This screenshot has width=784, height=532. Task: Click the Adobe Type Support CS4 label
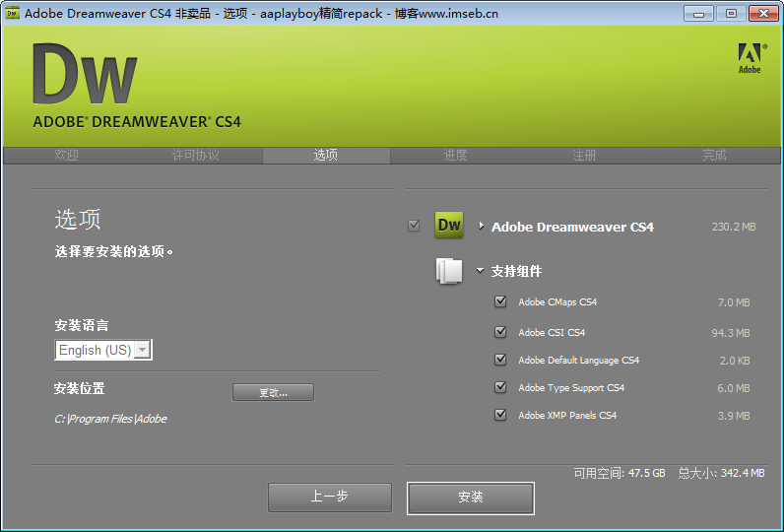point(571,387)
